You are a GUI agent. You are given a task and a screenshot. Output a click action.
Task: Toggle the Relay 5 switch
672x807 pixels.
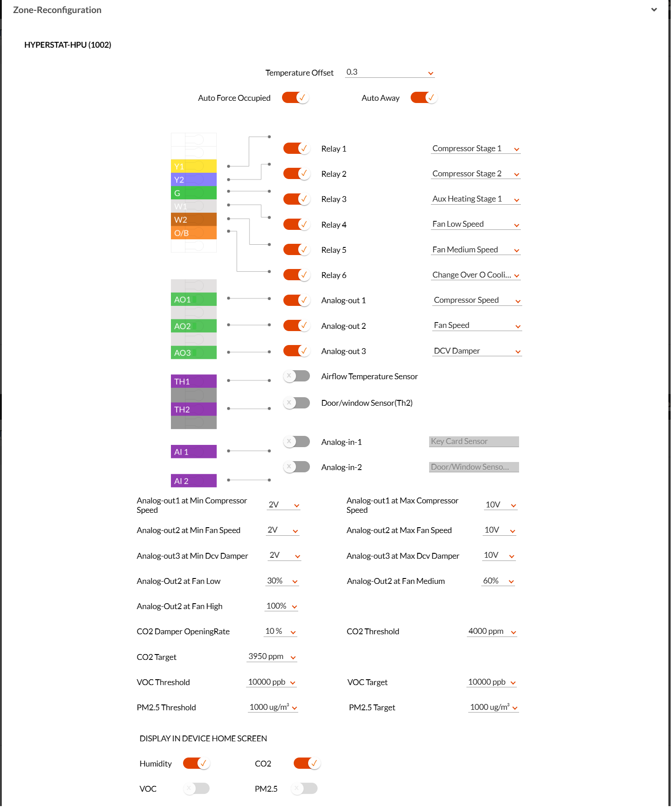[296, 250]
